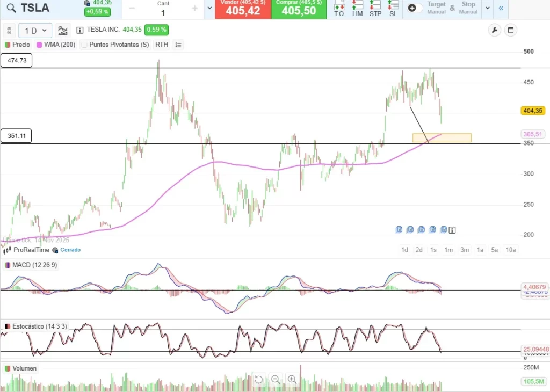Click the zoom in magnifier on chart
The height and width of the screenshot is (392, 550).
pos(292,380)
